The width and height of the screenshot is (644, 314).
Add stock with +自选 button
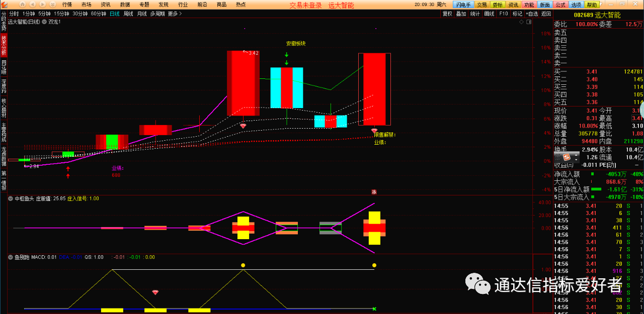pos(531,14)
